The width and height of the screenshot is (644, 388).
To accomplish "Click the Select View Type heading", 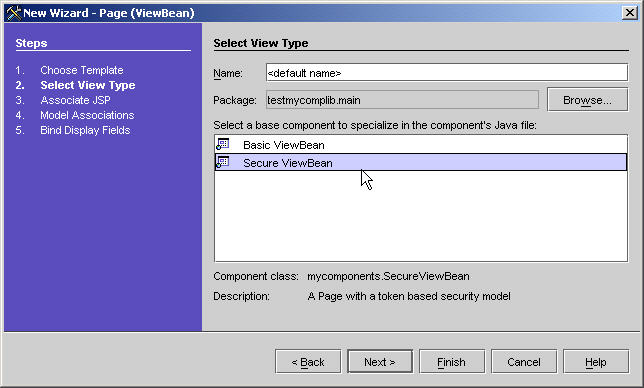I will pos(261,43).
